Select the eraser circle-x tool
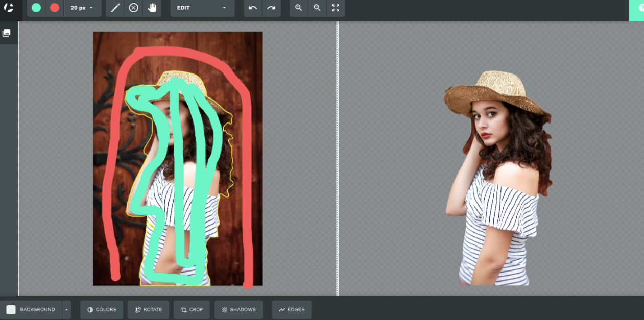Viewport: 644px width, 320px height. click(134, 8)
